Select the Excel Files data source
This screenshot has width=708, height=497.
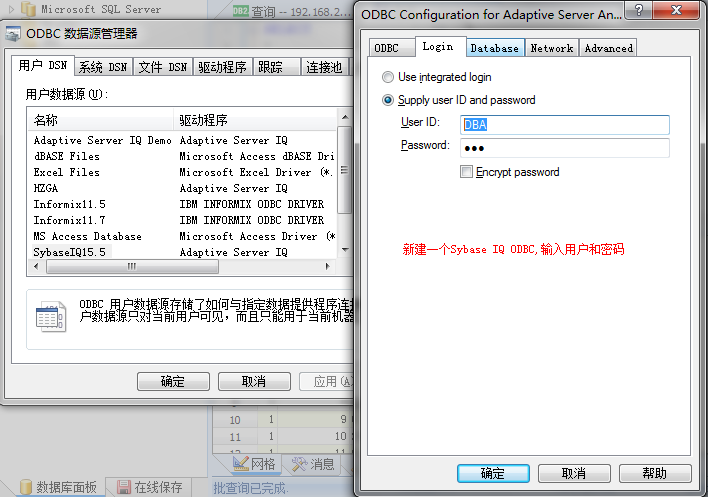coord(66,172)
